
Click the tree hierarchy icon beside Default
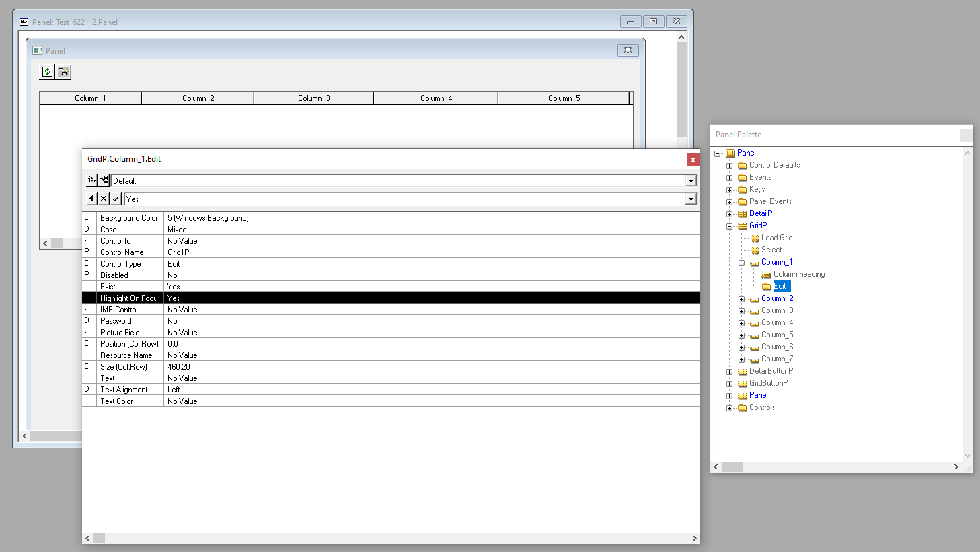point(104,180)
